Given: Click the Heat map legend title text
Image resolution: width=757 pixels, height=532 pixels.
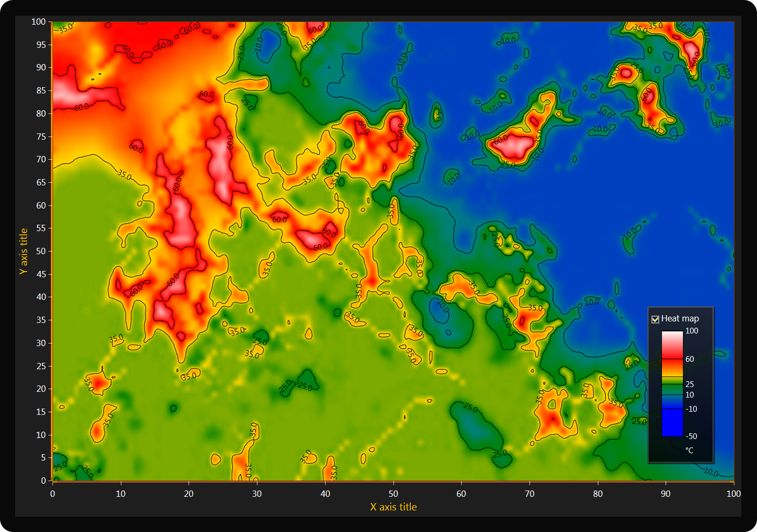Looking at the screenshot, I should click(x=680, y=318).
